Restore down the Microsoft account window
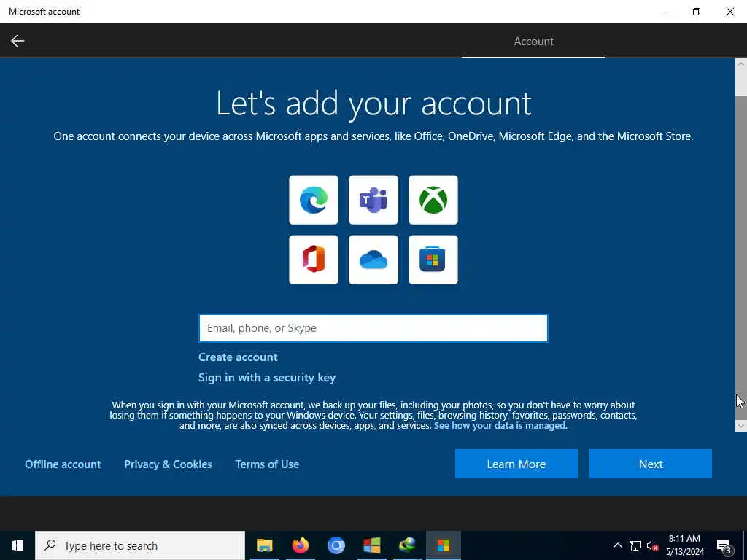This screenshot has width=747, height=560. (697, 12)
